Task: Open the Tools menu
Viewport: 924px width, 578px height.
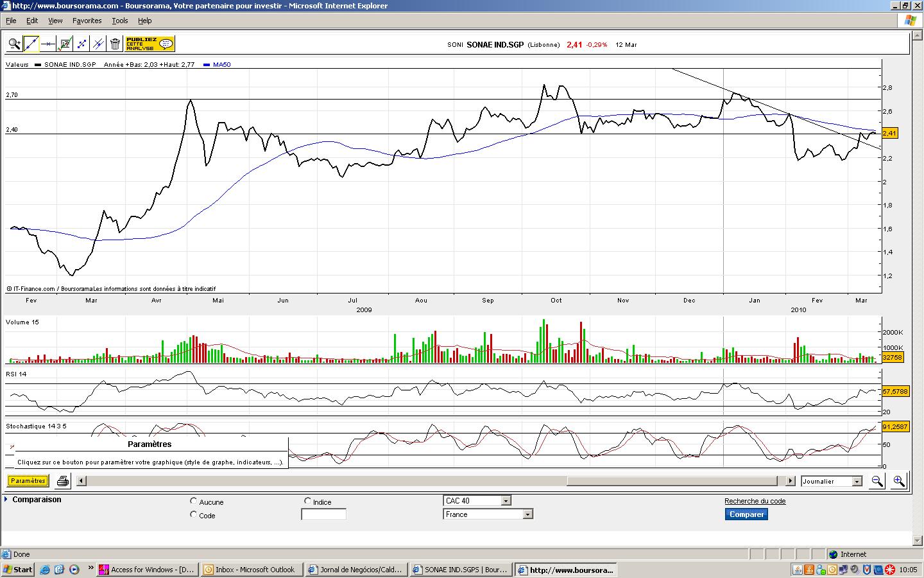Action: tap(120, 21)
